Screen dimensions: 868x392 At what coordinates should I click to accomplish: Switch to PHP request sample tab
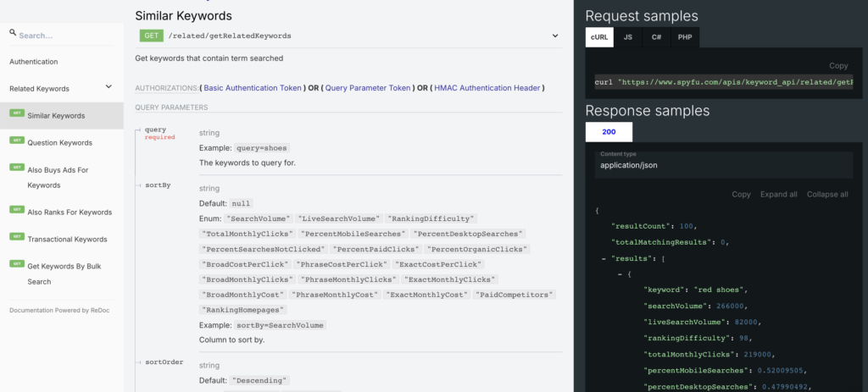click(x=685, y=37)
